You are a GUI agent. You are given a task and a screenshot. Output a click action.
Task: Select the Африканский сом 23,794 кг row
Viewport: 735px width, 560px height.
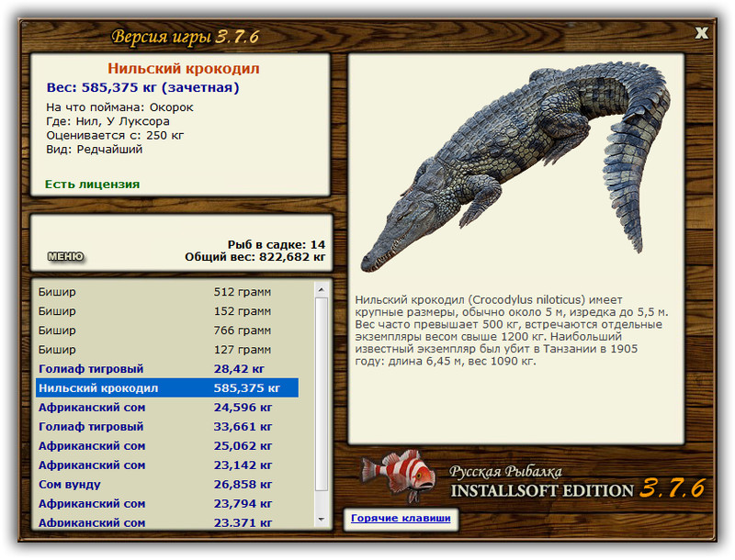(x=167, y=503)
